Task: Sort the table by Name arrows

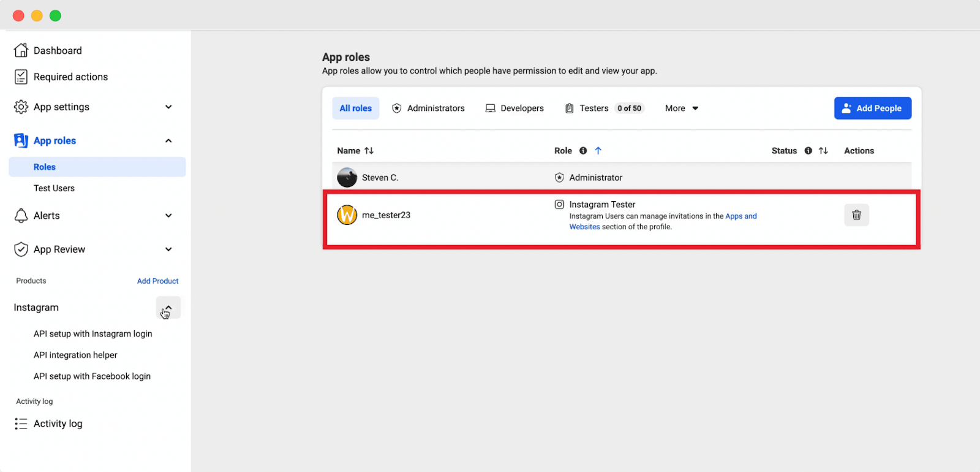Action: click(x=369, y=151)
